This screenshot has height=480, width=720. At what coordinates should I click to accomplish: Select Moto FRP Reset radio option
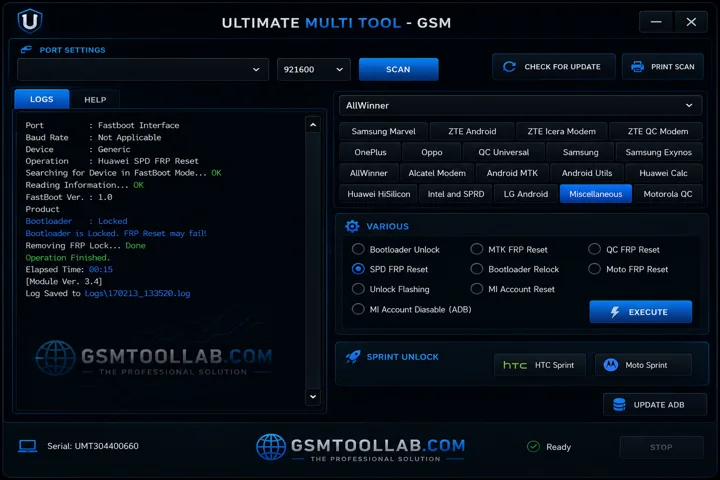(594, 269)
